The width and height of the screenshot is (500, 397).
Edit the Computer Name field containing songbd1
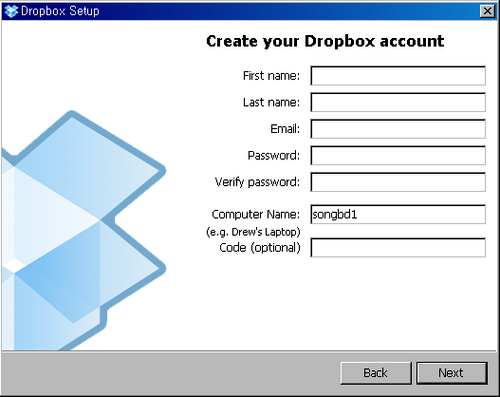pos(398,214)
